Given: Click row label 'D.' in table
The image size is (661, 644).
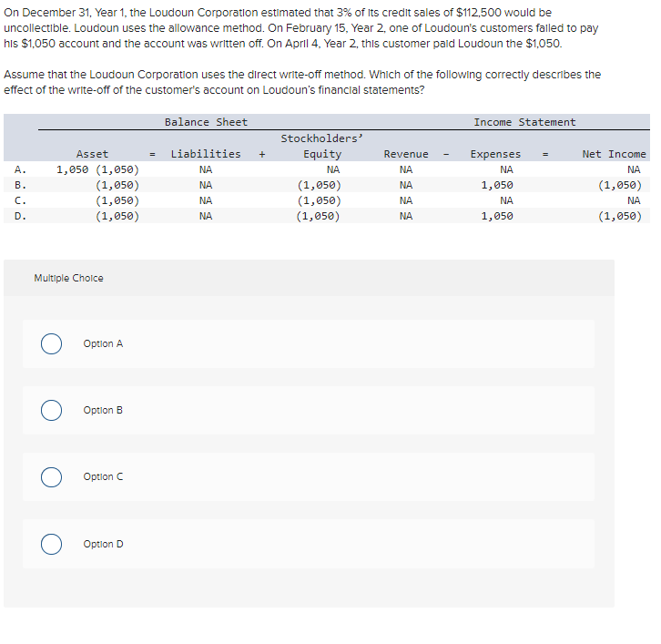Looking at the screenshot, I should tap(20, 217).
